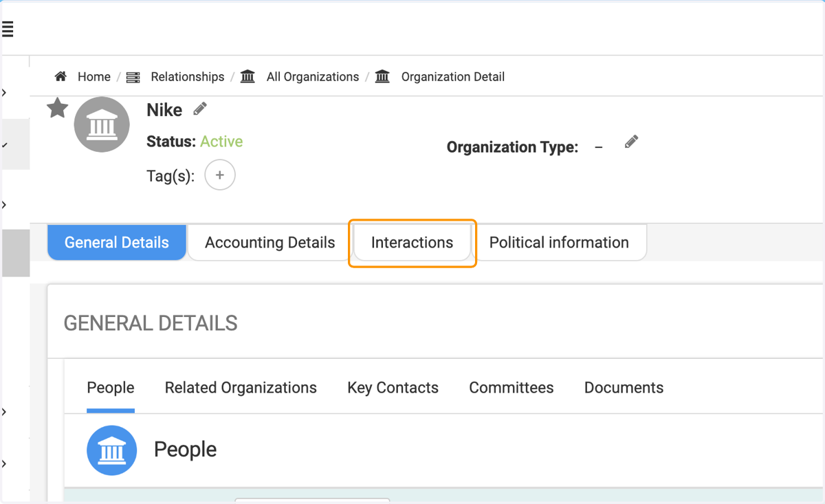The width and height of the screenshot is (825, 504).
Task: Expand the first sidebar chevron
Action: click(4, 93)
